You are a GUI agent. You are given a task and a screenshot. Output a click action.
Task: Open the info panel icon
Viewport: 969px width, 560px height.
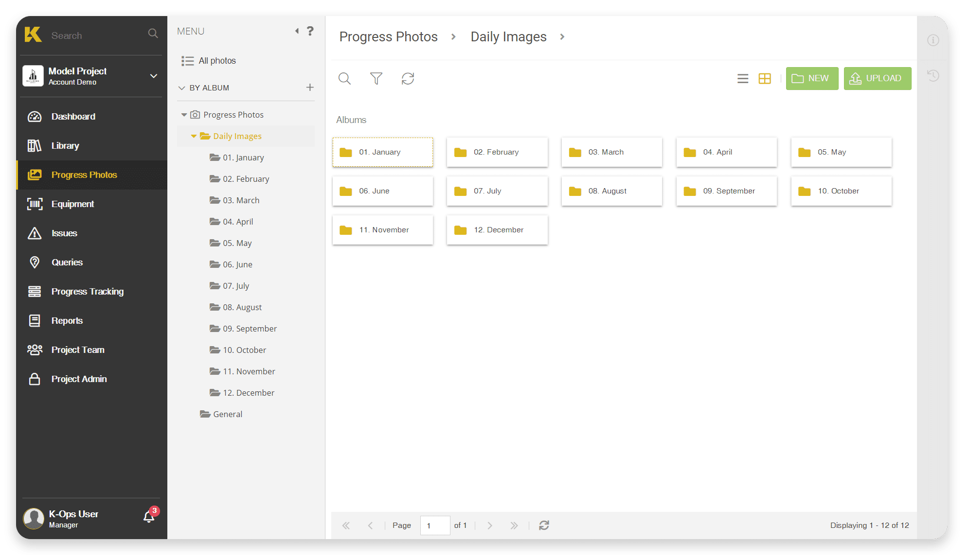pyautogui.click(x=933, y=40)
